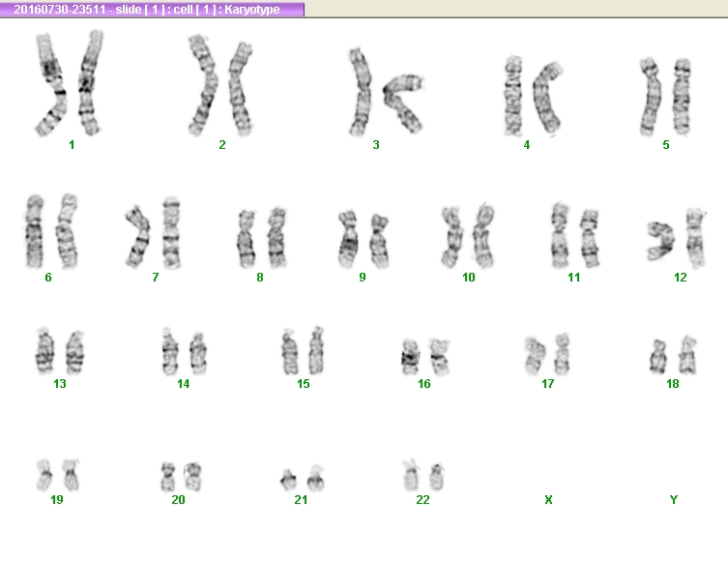Click the green label number 16
The width and height of the screenshot is (728, 562).
pos(423,384)
